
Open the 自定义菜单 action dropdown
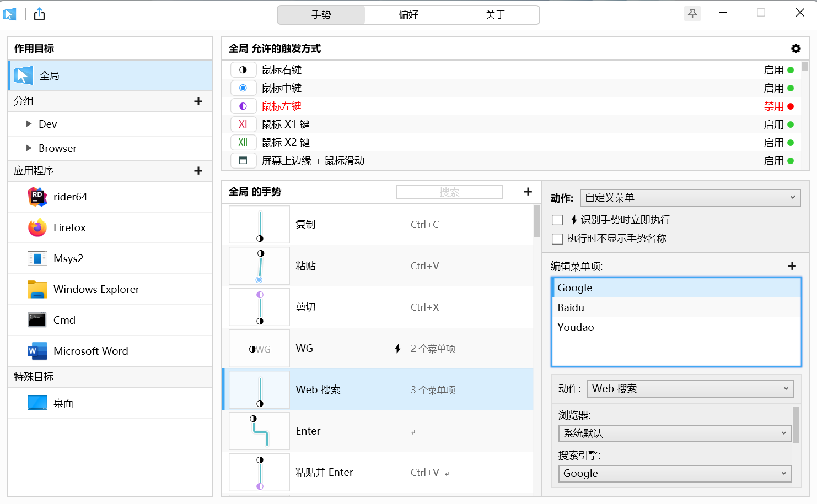pyautogui.click(x=690, y=198)
